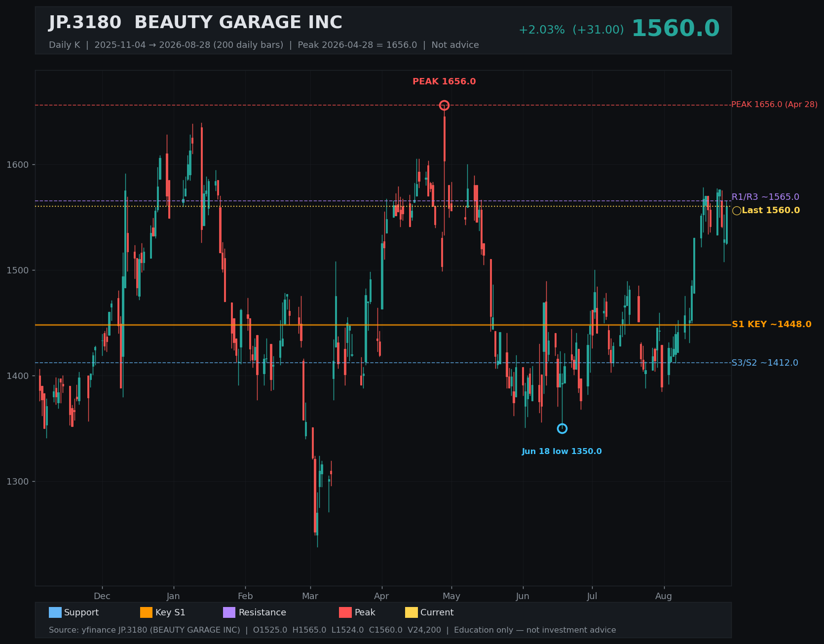
Task: Select the blue Jun 18 low circle marker
Action: 562,428
